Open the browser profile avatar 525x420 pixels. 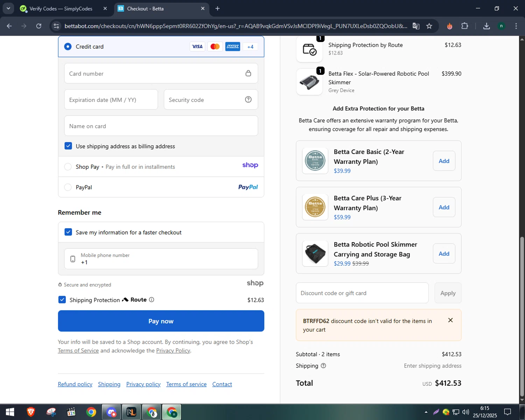(x=501, y=26)
